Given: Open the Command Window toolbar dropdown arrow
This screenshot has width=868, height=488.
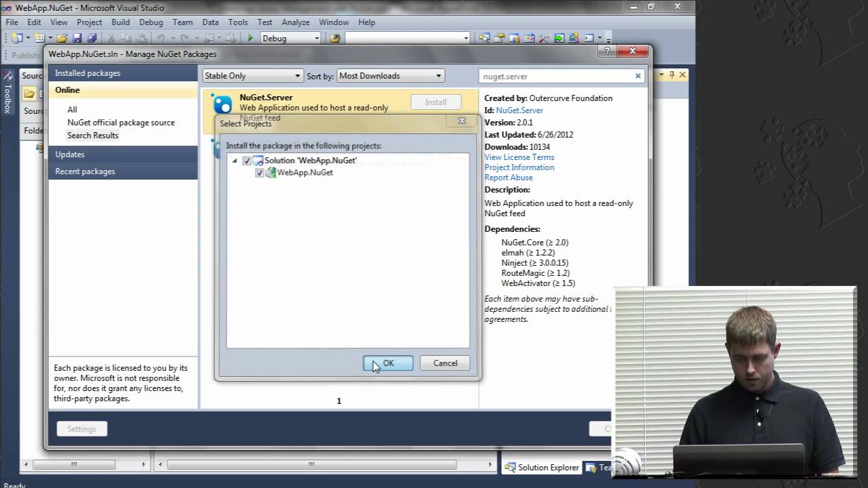Looking at the screenshot, I should [x=599, y=38].
